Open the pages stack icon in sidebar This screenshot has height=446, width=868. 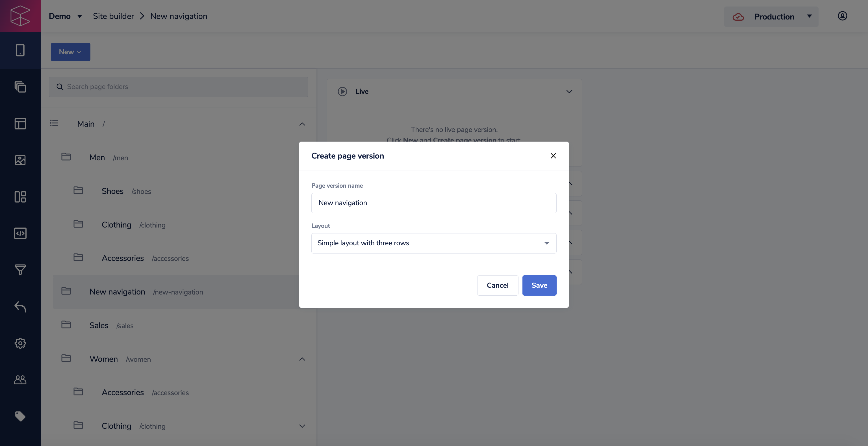click(x=20, y=87)
